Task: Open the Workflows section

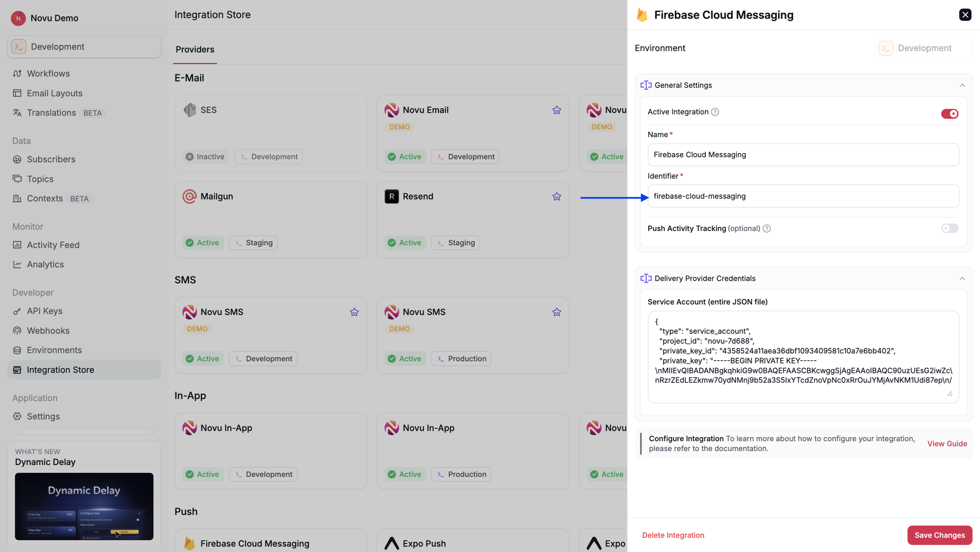Action: pos(48,73)
